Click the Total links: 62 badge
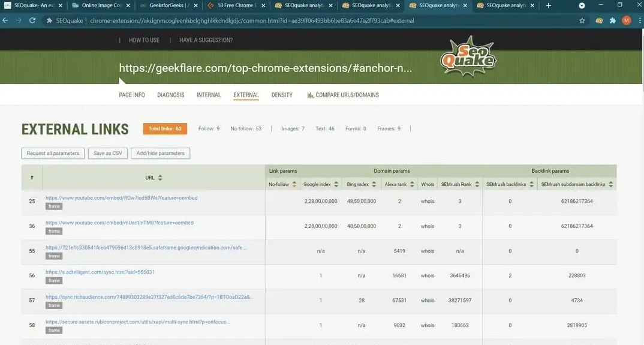 click(165, 129)
